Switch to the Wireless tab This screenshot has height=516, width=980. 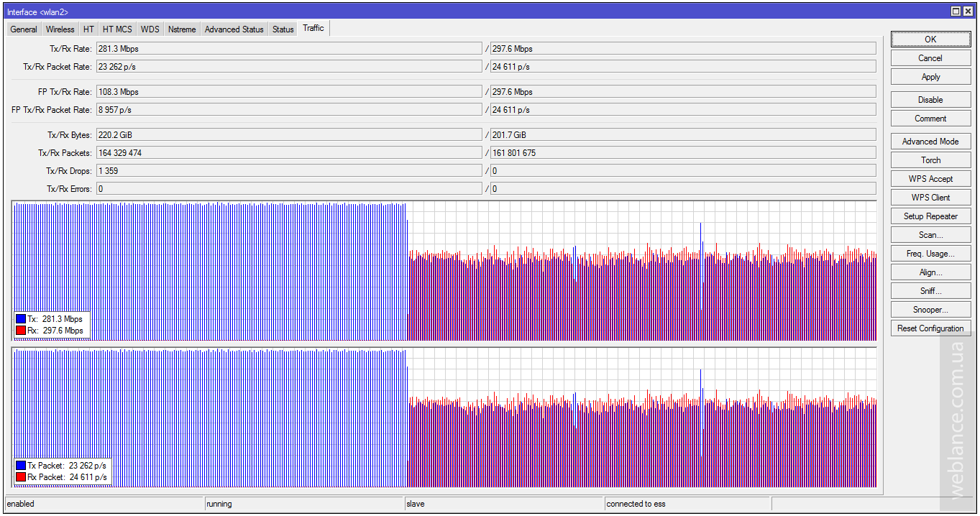point(60,29)
